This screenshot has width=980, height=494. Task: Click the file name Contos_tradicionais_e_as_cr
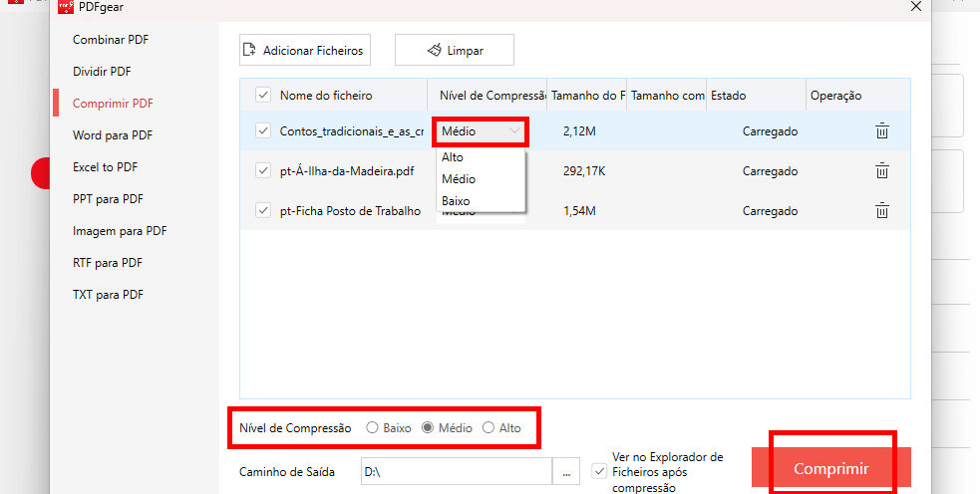click(x=352, y=131)
